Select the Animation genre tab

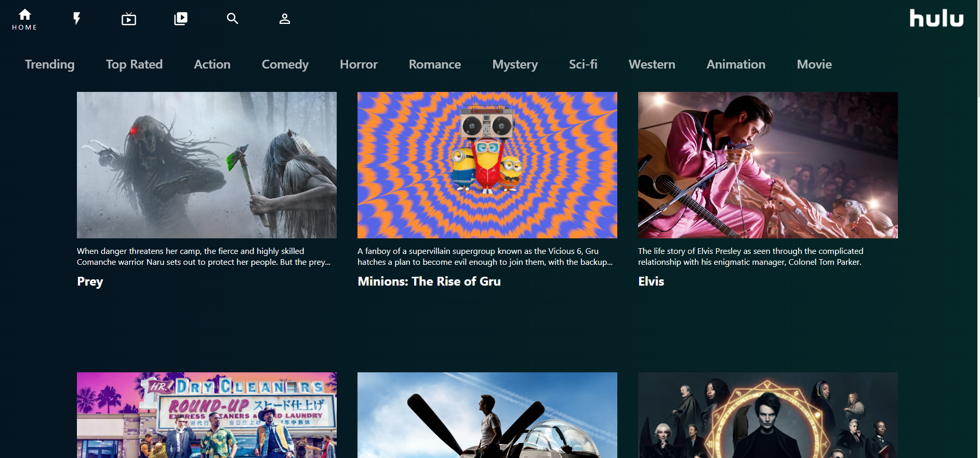tap(736, 64)
